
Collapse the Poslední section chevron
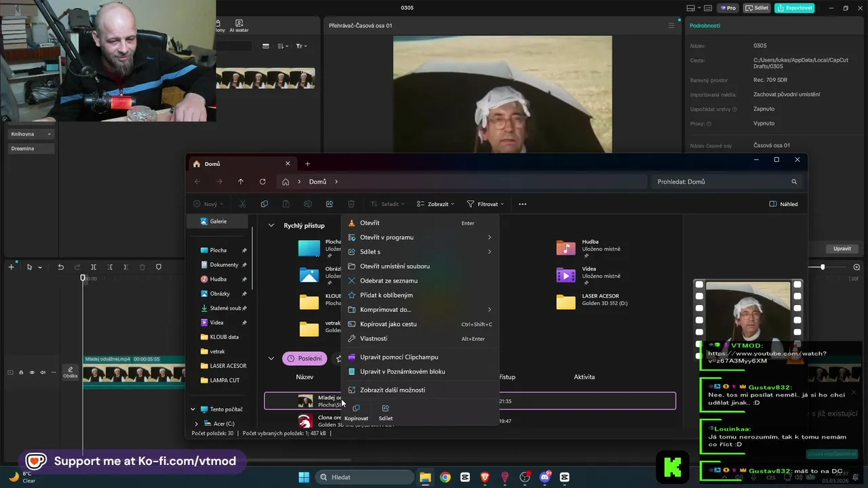tap(271, 359)
